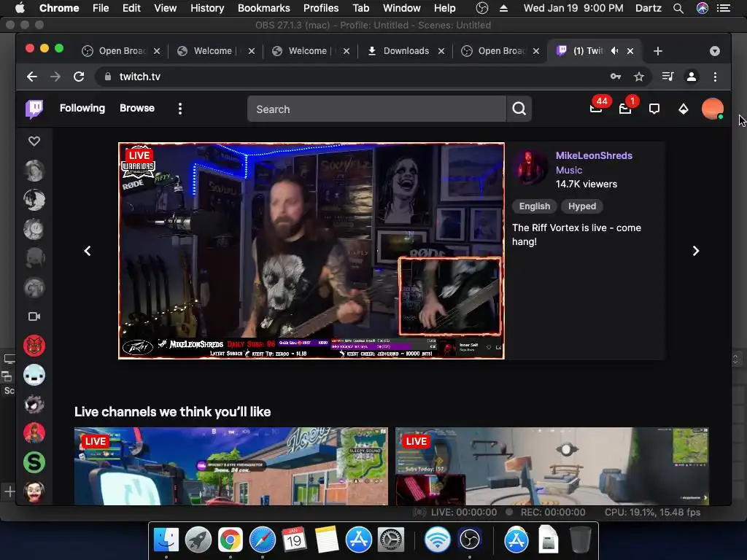Open the Whispers chat icon
The image size is (747, 560).
click(654, 109)
